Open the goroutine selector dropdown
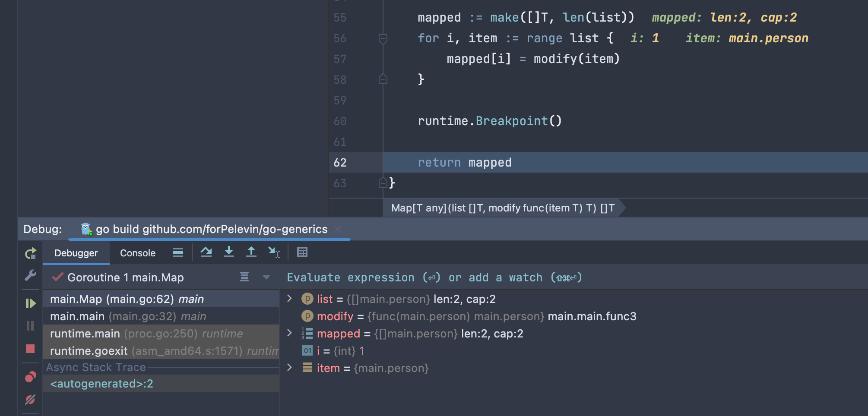Image resolution: width=868 pixels, height=416 pixels. (x=266, y=277)
